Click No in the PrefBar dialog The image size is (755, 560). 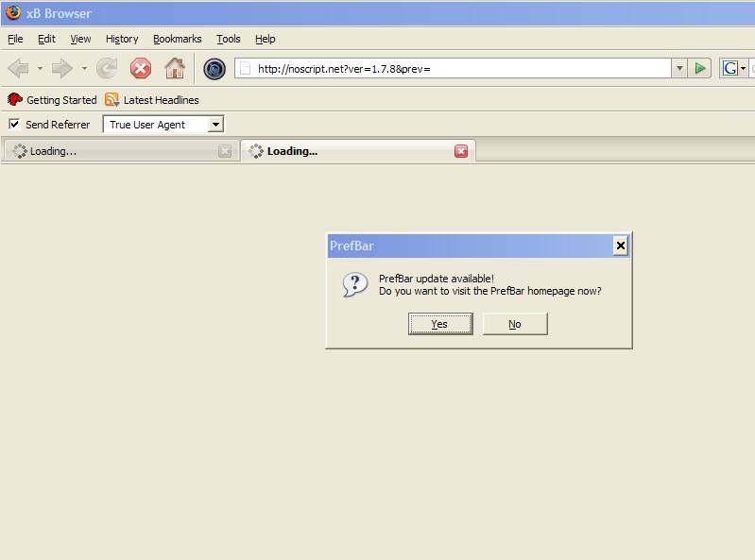tap(515, 324)
